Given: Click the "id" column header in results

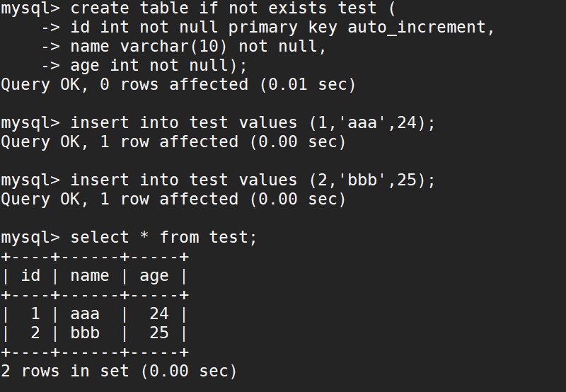Looking at the screenshot, I should [30, 276].
